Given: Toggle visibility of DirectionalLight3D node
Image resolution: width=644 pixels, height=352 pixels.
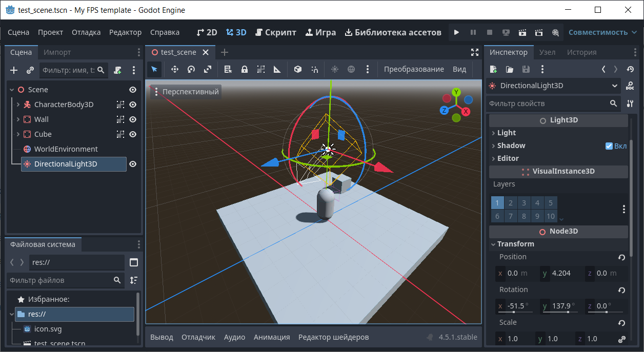Looking at the screenshot, I should point(133,164).
